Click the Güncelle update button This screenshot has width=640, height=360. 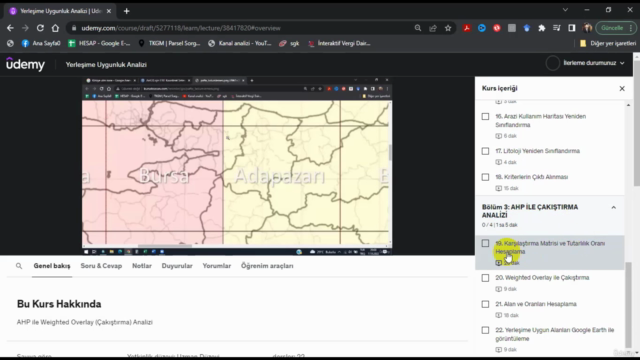(612, 28)
